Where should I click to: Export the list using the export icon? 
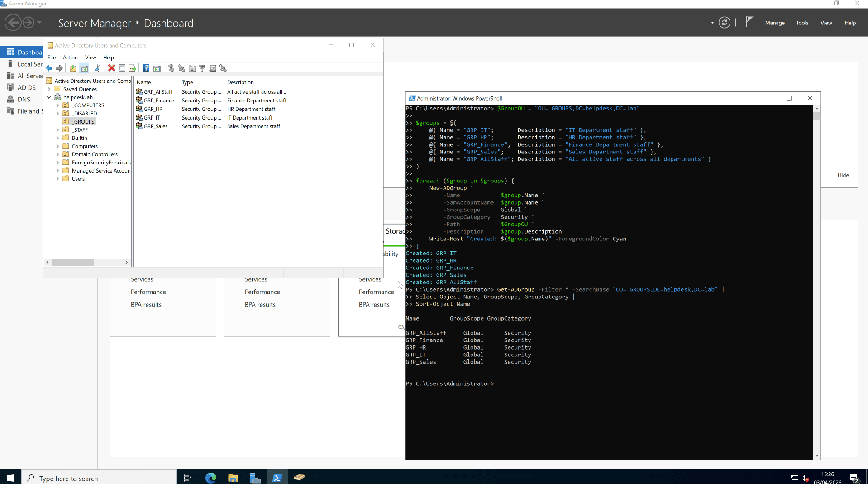pos(133,68)
